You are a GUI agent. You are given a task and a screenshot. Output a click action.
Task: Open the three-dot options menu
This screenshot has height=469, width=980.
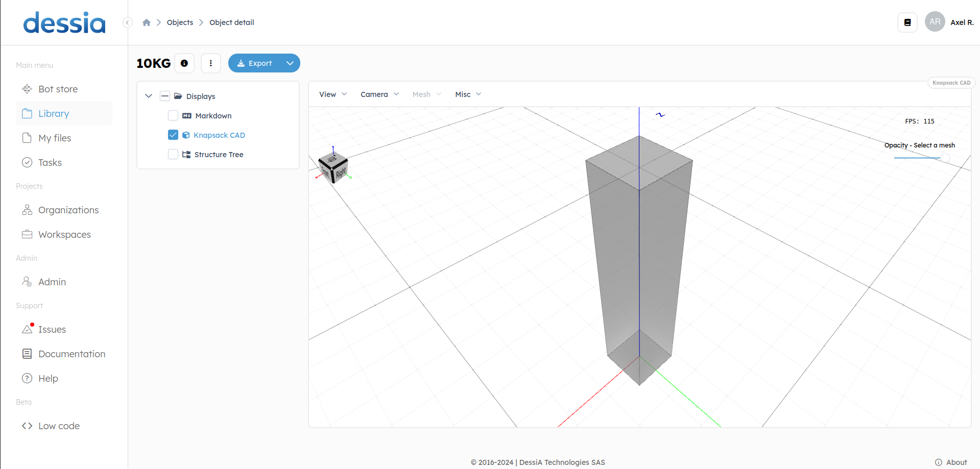click(x=210, y=63)
